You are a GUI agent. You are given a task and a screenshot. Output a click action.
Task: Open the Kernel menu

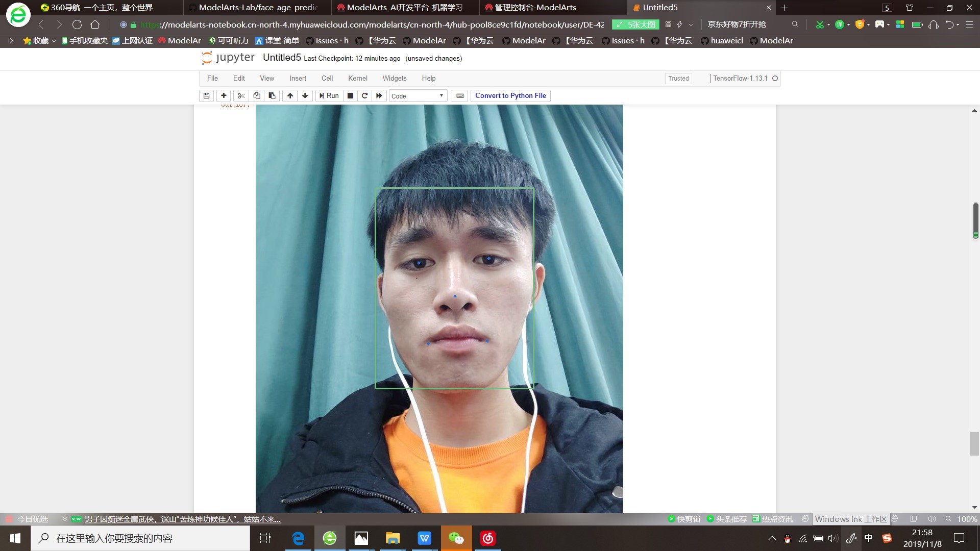point(357,79)
